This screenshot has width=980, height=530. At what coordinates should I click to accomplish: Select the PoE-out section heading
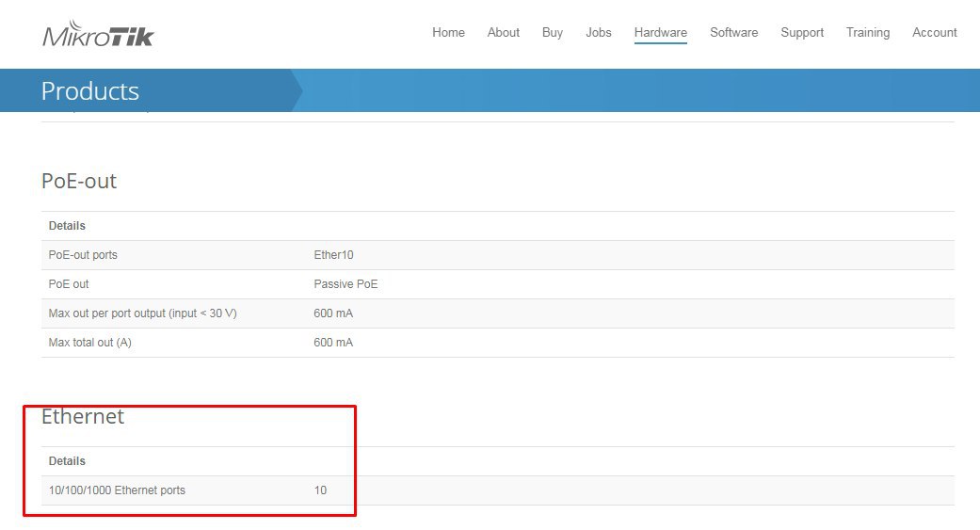tap(79, 182)
